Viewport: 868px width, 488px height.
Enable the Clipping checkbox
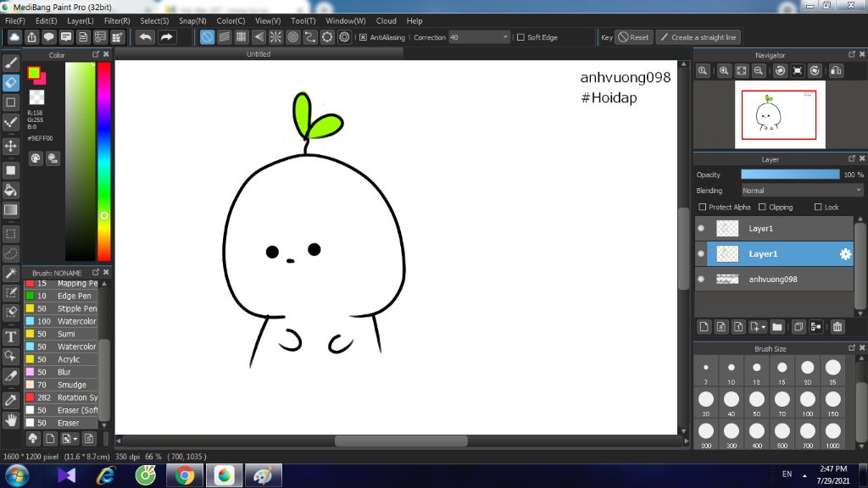click(x=762, y=207)
